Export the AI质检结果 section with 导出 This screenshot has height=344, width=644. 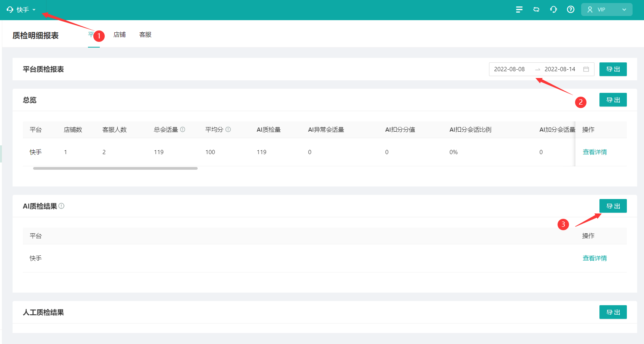coord(613,206)
